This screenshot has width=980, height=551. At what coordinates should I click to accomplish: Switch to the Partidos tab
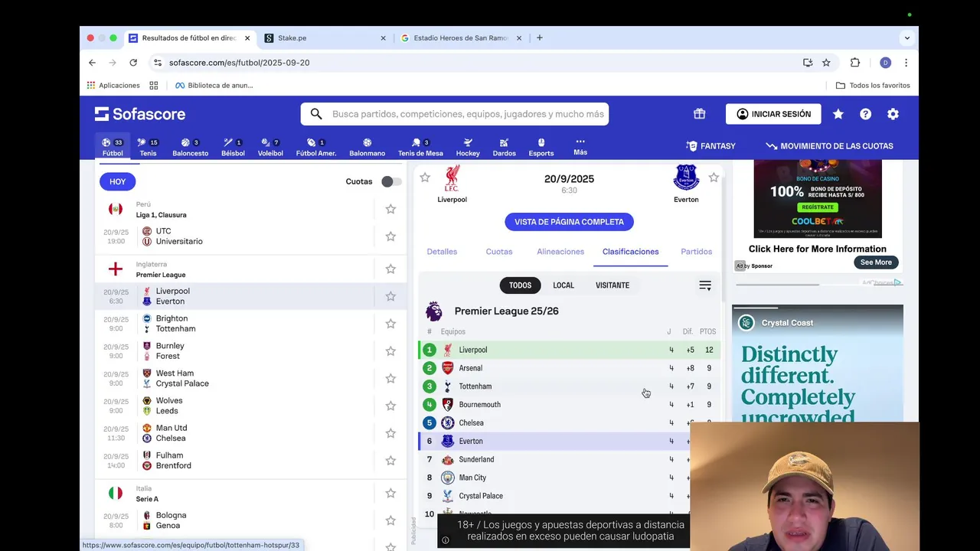[x=697, y=252]
